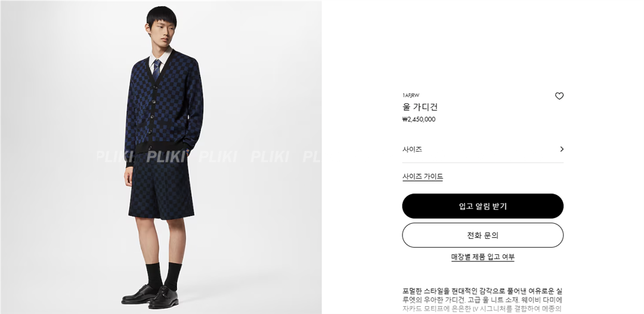Click the 울 가디건 product title
The image size is (644, 314).
(x=420, y=107)
